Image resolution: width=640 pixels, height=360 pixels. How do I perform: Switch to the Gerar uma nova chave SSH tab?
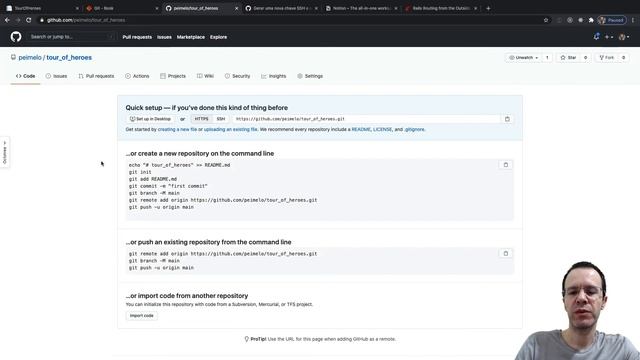[x=282, y=8]
